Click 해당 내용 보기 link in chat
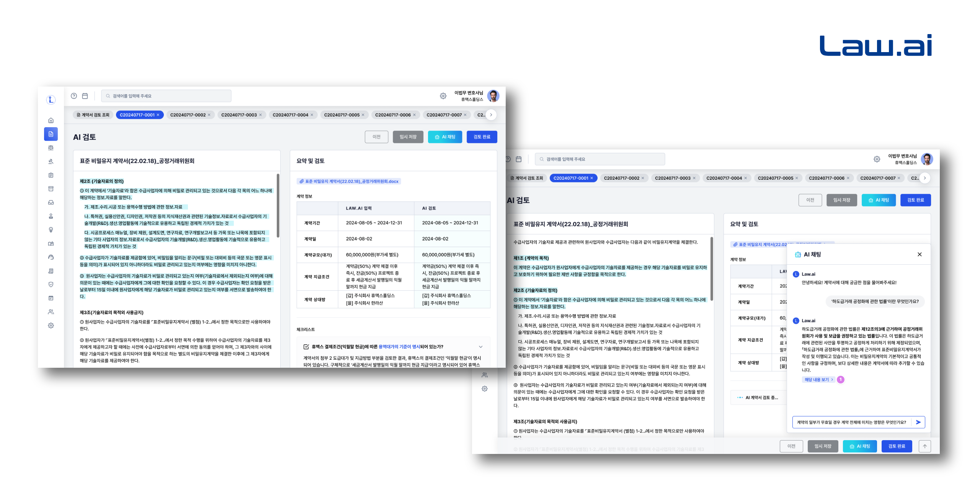This screenshot has width=980, height=498. 819,380
